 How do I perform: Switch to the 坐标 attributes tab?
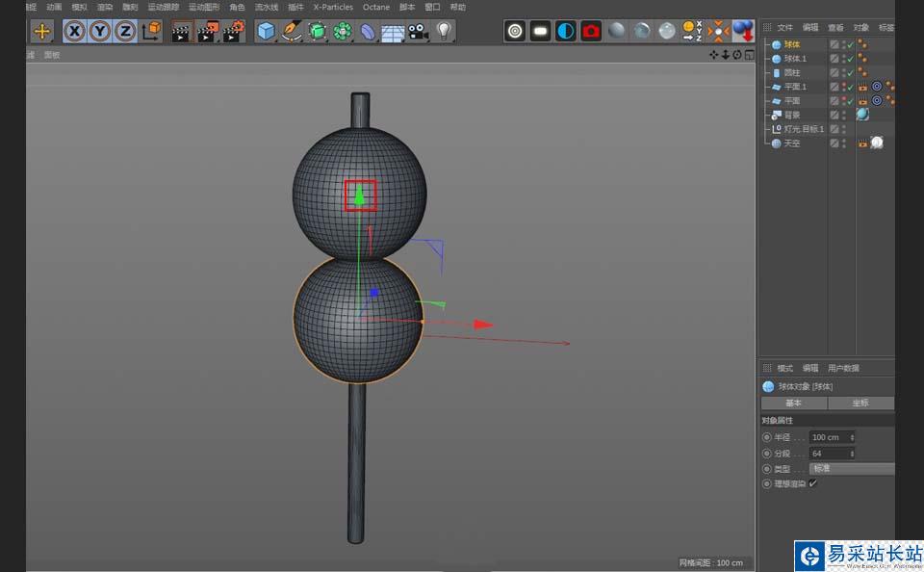click(860, 403)
